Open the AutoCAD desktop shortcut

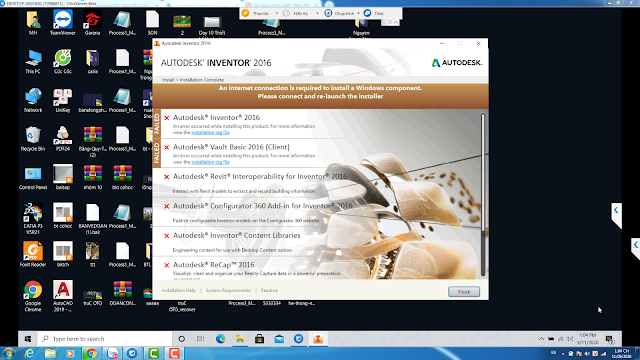coord(63,296)
